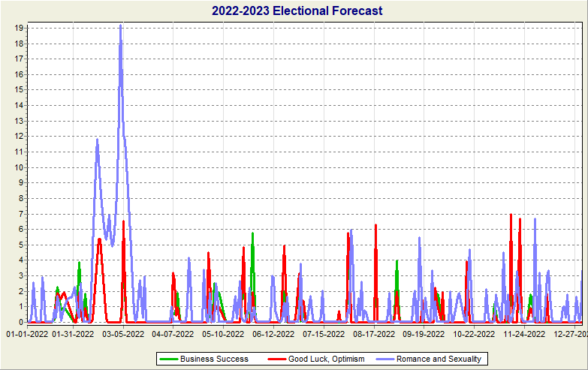The height and width of the screenshot is (370, 588).
Task: Click the tallest blue peak reaching 19
Action: pyautogui.click(x=120, y=27)
